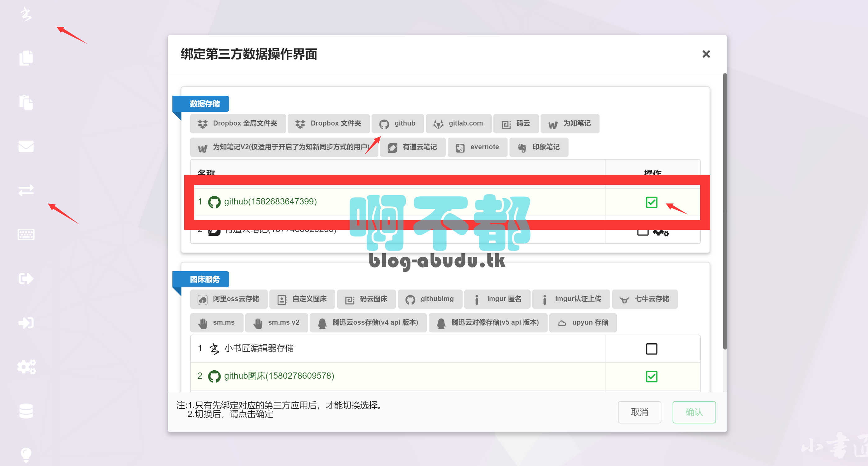This screenshot has height=466, width=868.
Task: Open the mail envelope sidebar icon
Action: point(26,146)
